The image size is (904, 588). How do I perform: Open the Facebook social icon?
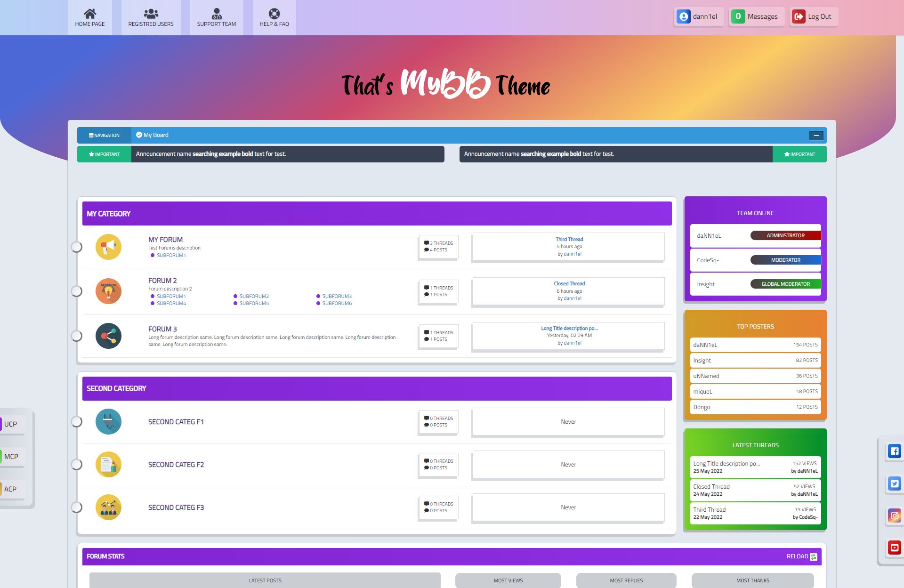(894, 451)
